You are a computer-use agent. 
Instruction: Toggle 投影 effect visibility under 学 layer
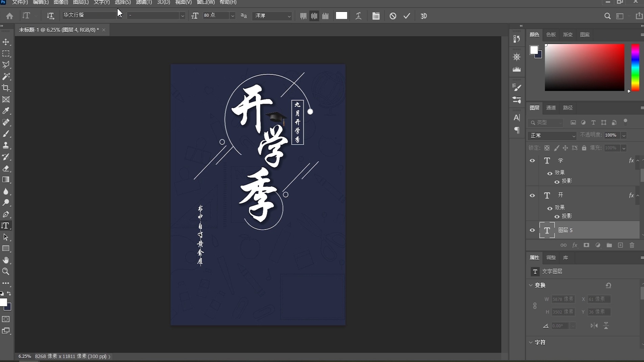pos(557,182)
